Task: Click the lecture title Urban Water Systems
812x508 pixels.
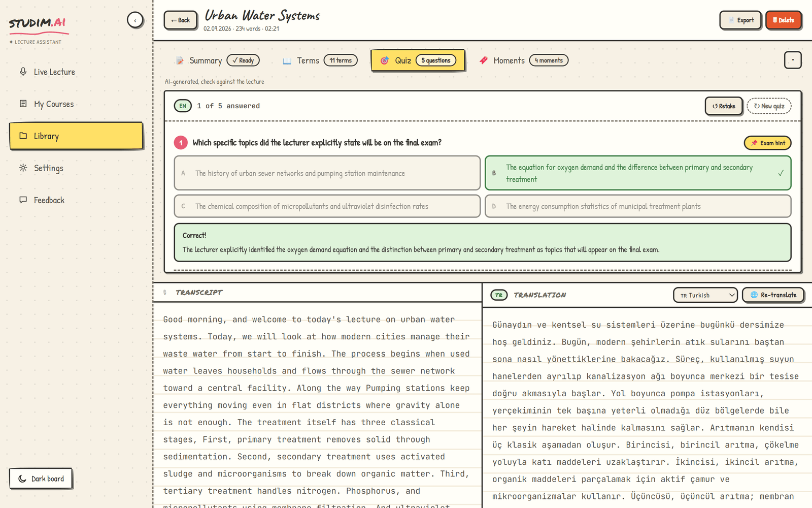Action: coord(262,16)
